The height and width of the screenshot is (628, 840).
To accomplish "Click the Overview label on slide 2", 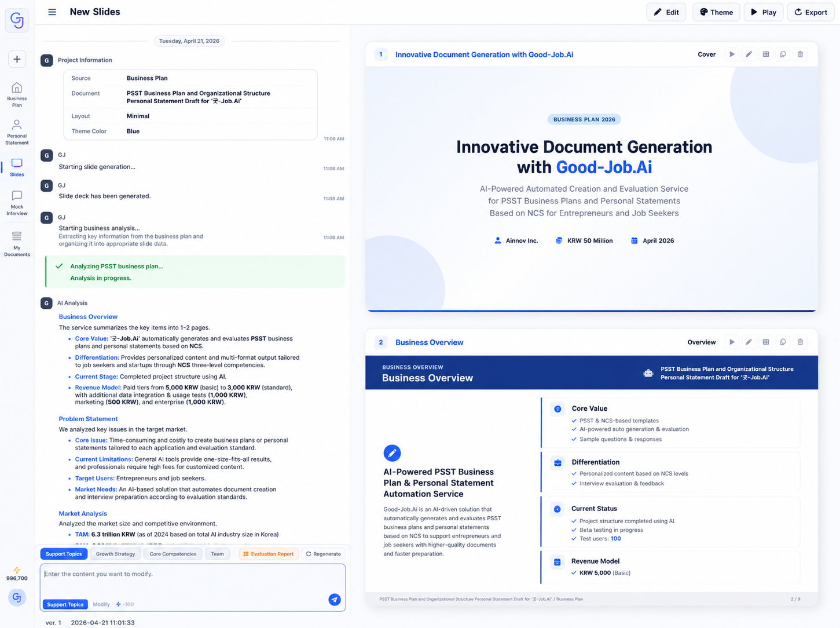I will 702,342.
